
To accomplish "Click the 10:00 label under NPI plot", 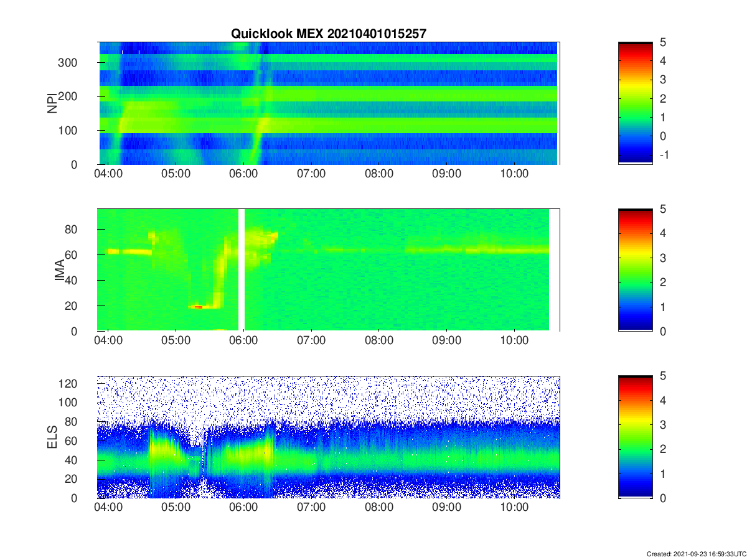I will [x=514, y=175].
